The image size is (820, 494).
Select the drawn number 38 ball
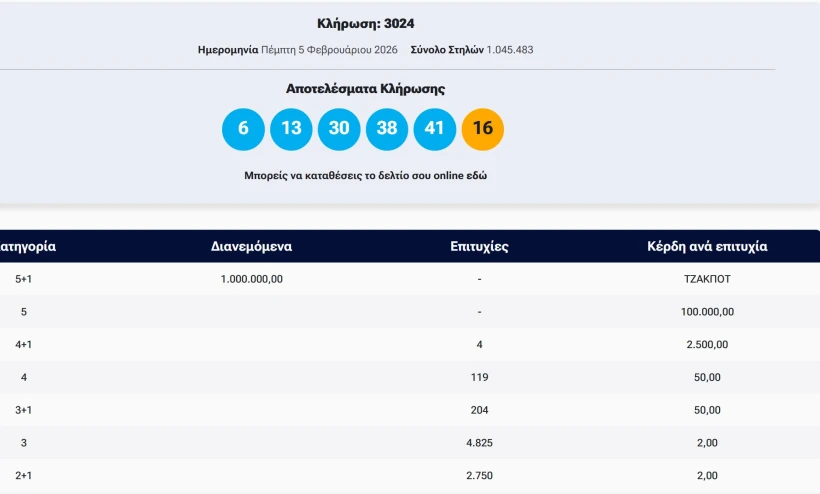pos(387,129)
